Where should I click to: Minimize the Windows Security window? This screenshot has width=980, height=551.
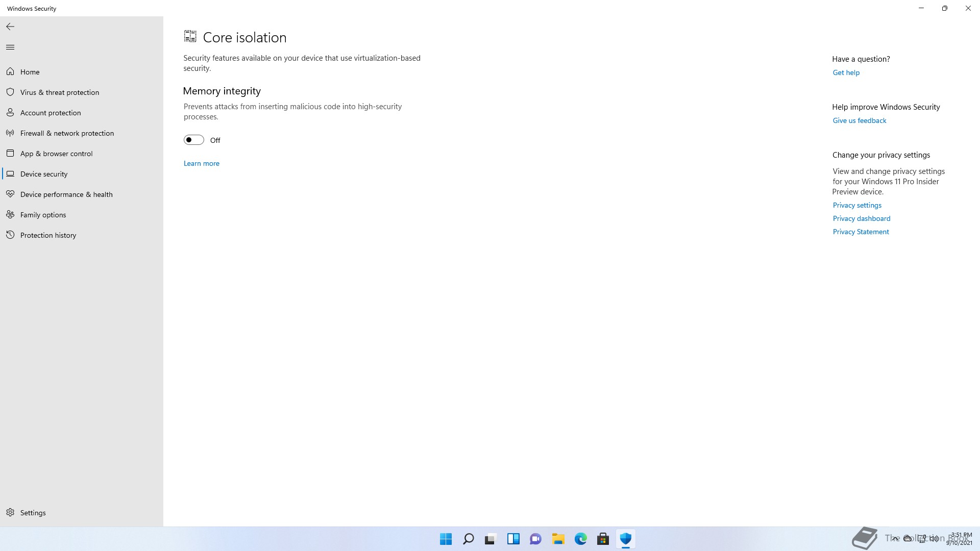(x=921, y=8)
